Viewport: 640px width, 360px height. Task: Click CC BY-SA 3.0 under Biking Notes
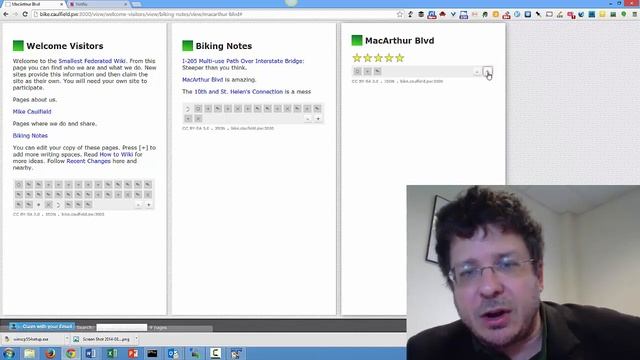point(196,128)
